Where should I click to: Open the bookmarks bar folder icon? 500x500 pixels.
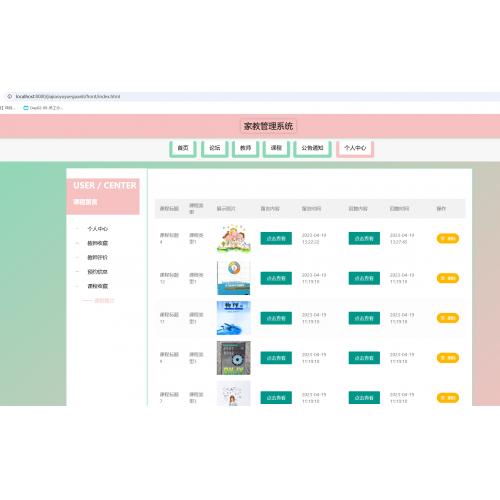pyautogui.click(x=26, y=108)
